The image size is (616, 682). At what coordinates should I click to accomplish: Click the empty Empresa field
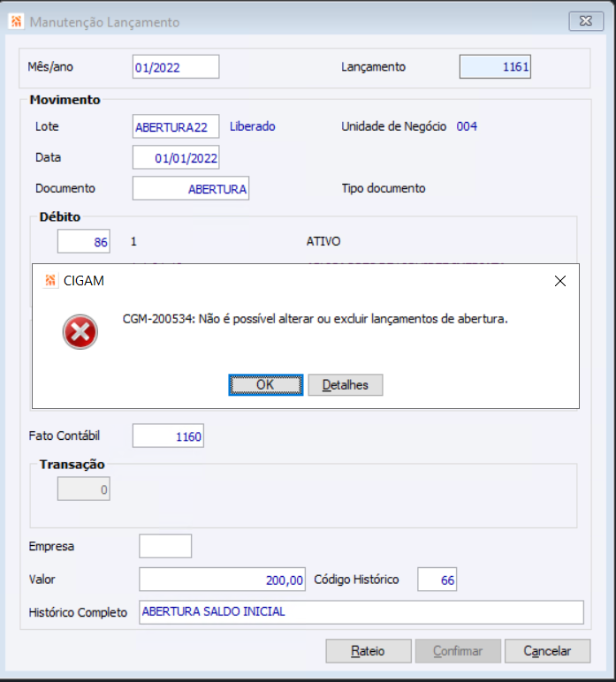(x=165, y=546)
